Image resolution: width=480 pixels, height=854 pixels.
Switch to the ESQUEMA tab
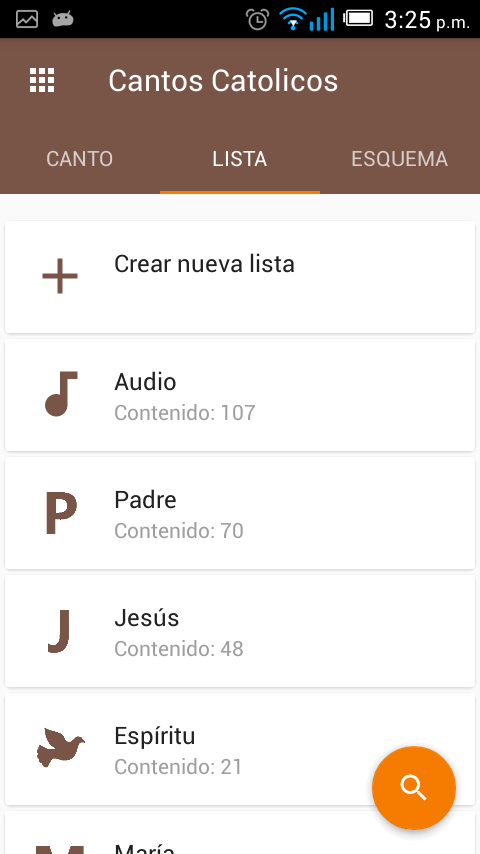[x=399, y=159]
